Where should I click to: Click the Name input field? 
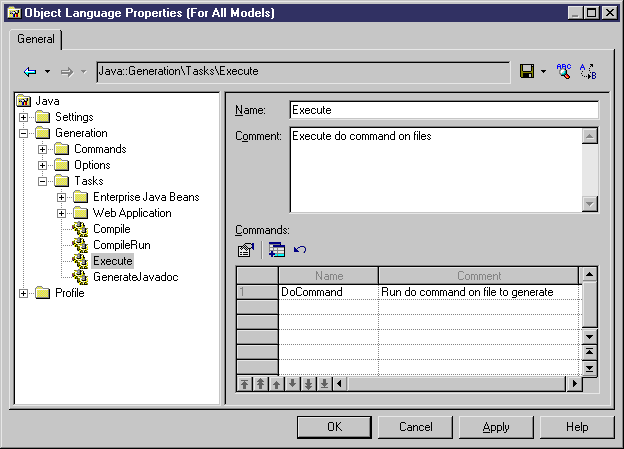point(444,110)
